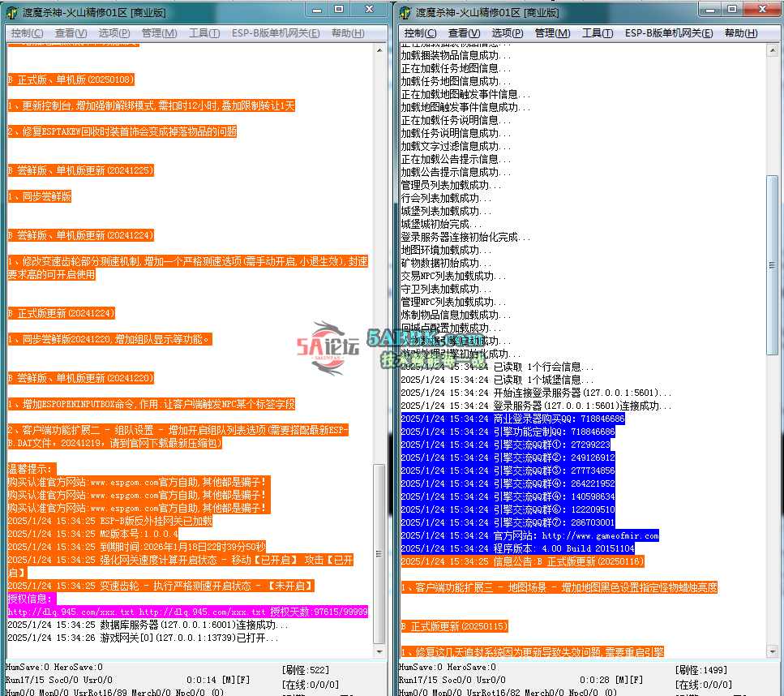Open 工具(T) menu in right window
The height and width of the screenshot is (696, 784).
point(598,33)
